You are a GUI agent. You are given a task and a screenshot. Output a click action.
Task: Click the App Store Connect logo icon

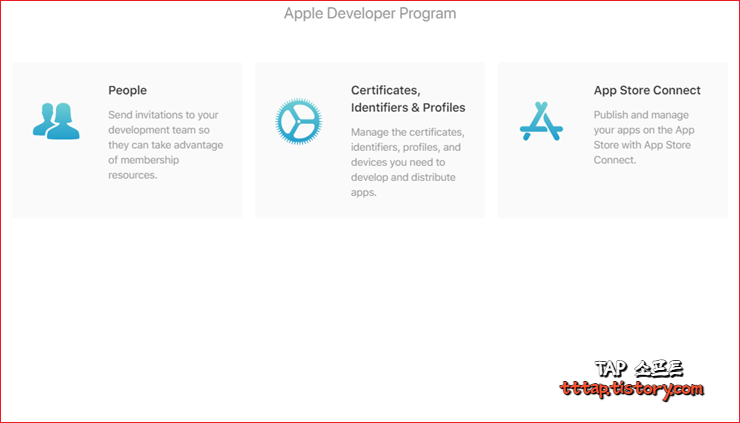coord(541,121)
